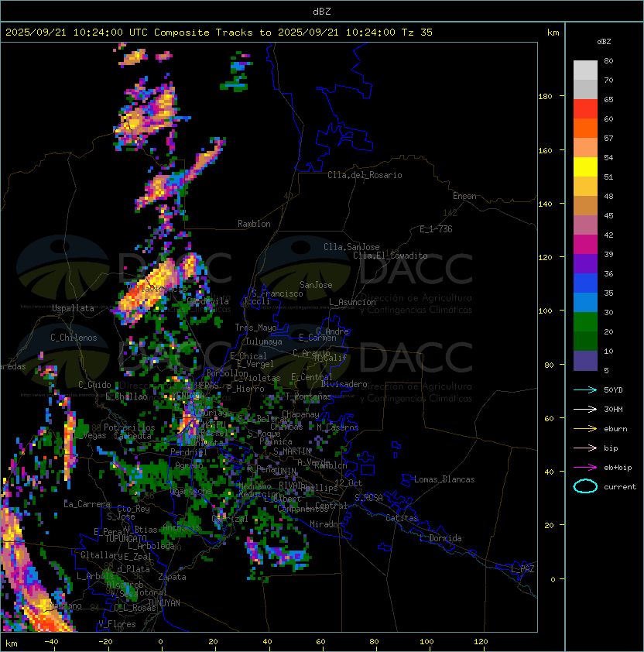Select the yellow eburn arrow legend icon
644x652 pixels.
pyautogui.click(x=585, y=429)
